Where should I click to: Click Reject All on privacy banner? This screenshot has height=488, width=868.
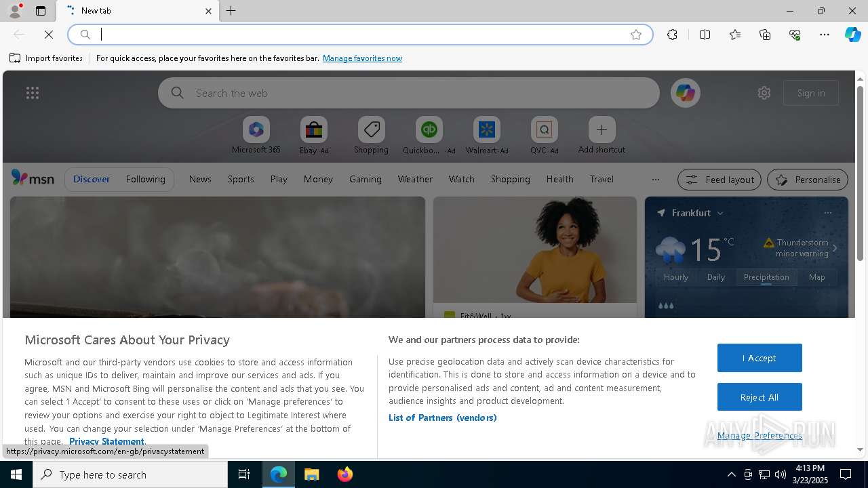coord(759,397)
